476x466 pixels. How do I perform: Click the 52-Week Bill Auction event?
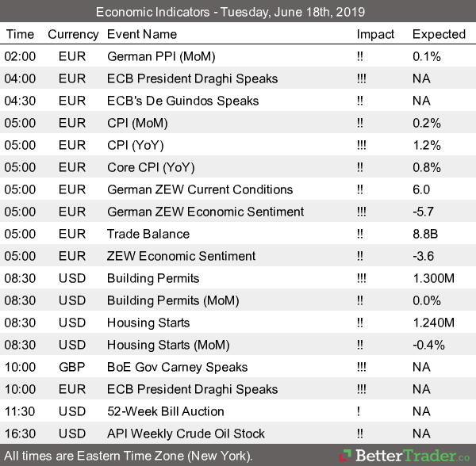point(165,411)
